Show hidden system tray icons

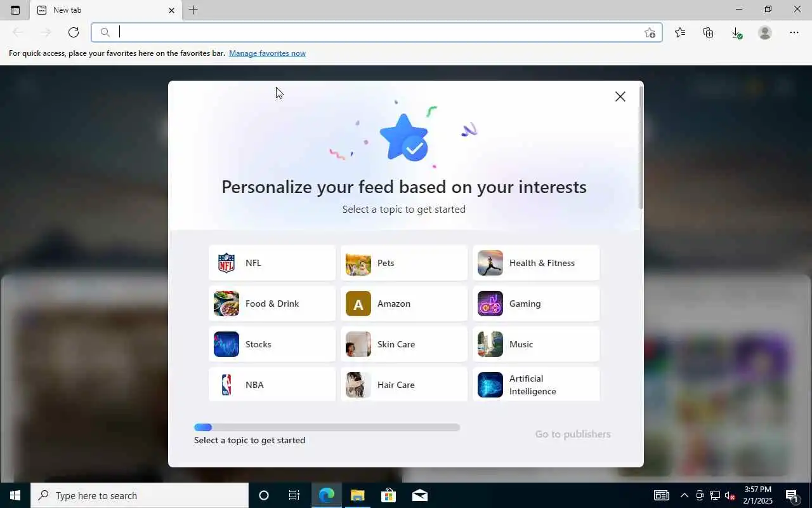(x=684, y=495)
